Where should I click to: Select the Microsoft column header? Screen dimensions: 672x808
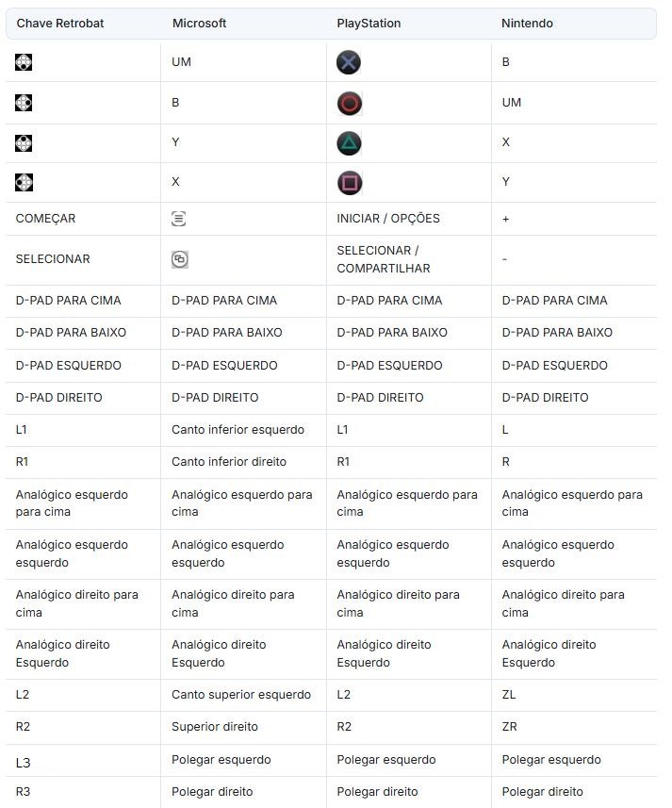click(199, 24)
